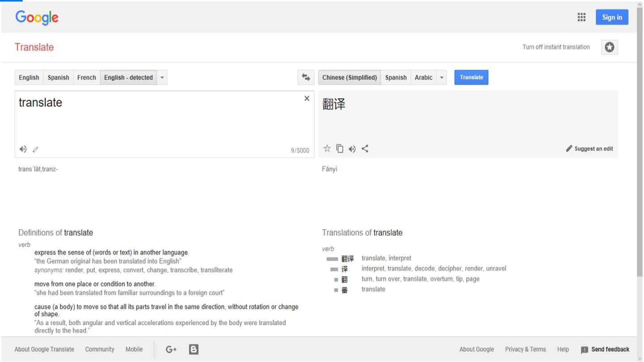Click the translated text 翻译 output
Image resolution: width=644 pixels, height=362 pixels.
(x=334, y=105)
